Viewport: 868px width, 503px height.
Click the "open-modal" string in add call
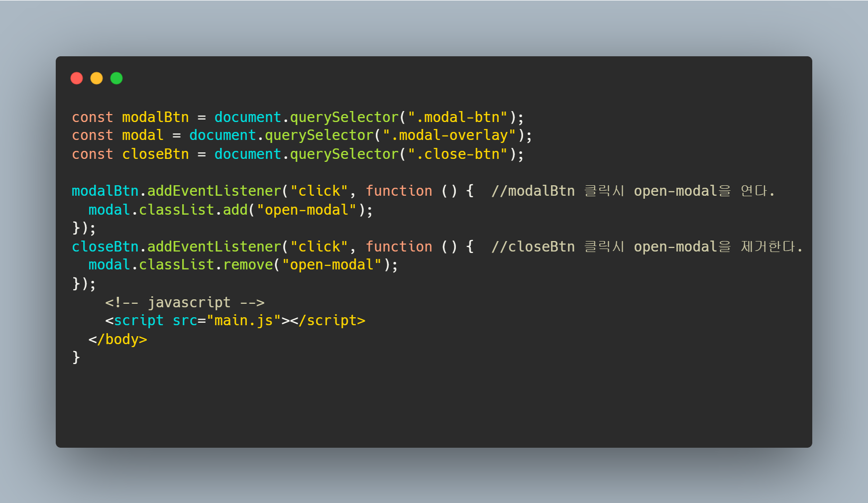pos(307,210)
